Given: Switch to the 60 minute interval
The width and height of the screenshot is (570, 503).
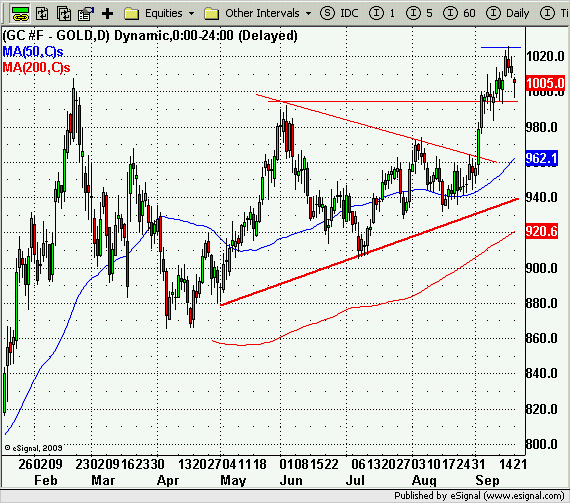Looking at the screenshot, I should point(459,13).
